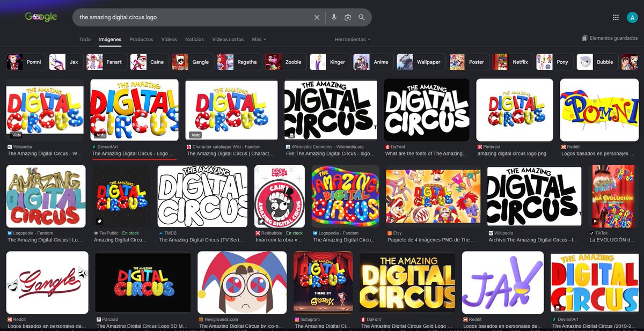Switch to the Productos tab
The height and width of the screenshot is (331, 644).
pyautogui.click(x=141, y=39)
